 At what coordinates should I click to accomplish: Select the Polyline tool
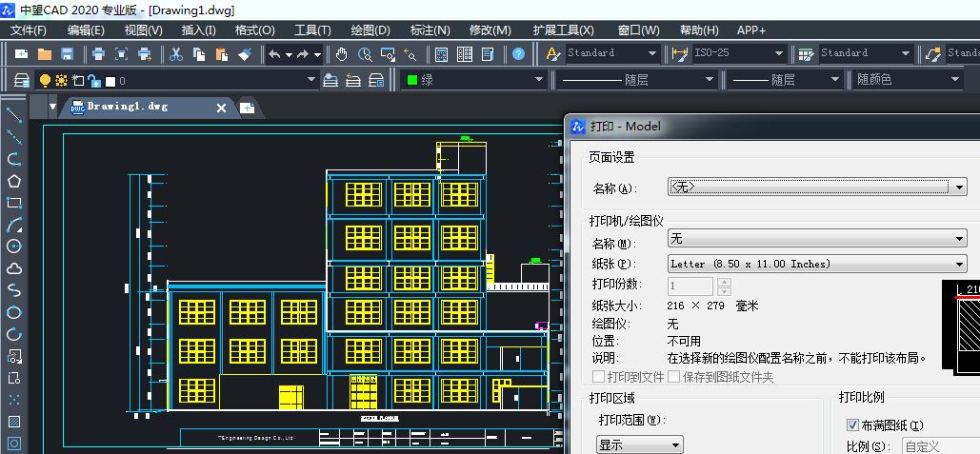[13, 159]
